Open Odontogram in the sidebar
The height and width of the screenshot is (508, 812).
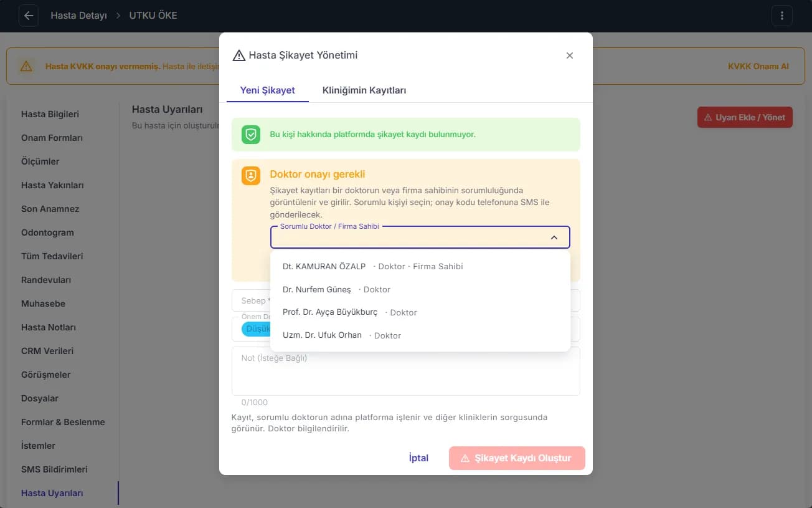pyautogui.click(x=47, y=232)
